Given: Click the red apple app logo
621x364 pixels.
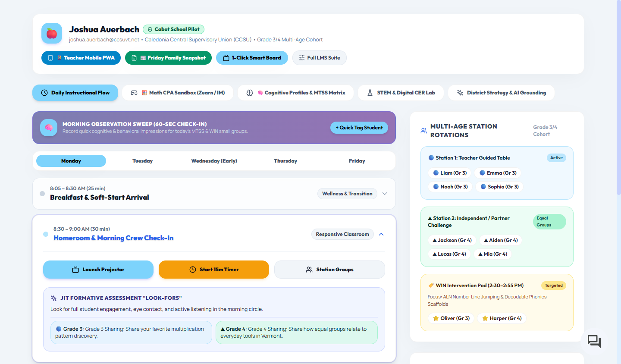Looking at the screenshot, I should [x=52, y=33].
